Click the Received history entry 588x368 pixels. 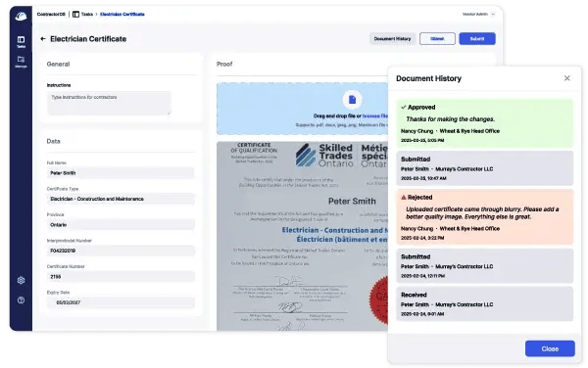coord(485,303)
